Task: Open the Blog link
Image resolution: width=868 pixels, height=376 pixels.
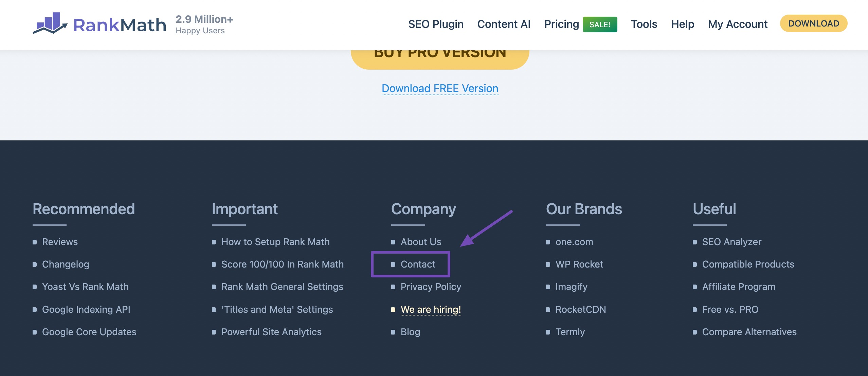Action: [410, 332]
